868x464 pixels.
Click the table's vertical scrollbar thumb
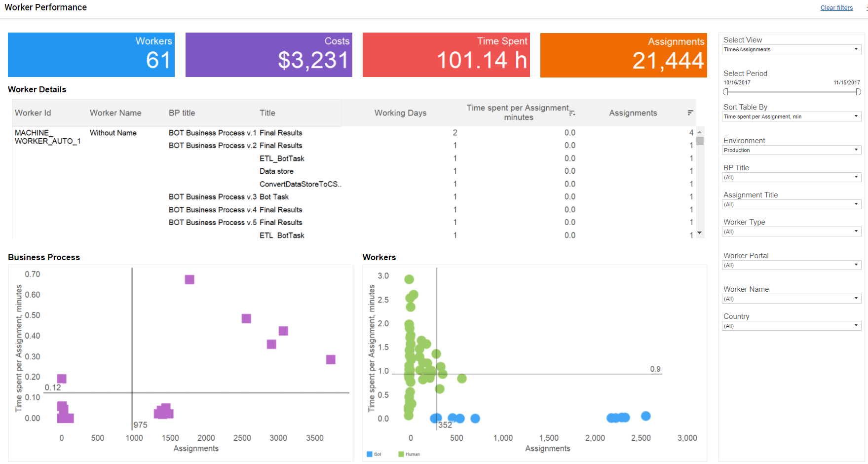pyautogui.click(x=700, y=141)
